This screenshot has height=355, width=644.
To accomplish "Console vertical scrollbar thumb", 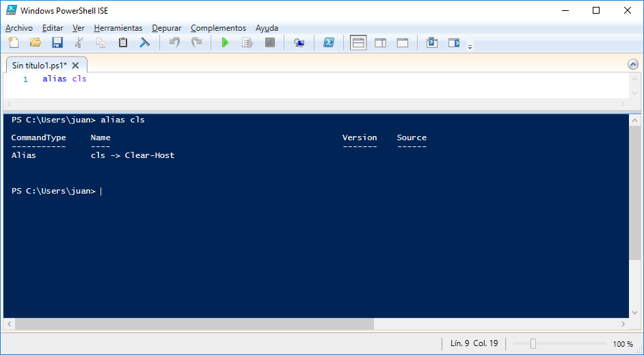I will coord(634,193).
